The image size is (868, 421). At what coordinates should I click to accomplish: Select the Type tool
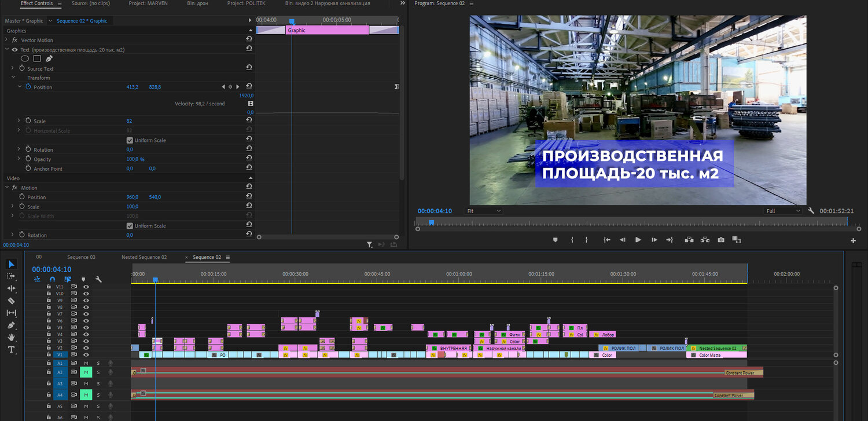coord(11,349)
